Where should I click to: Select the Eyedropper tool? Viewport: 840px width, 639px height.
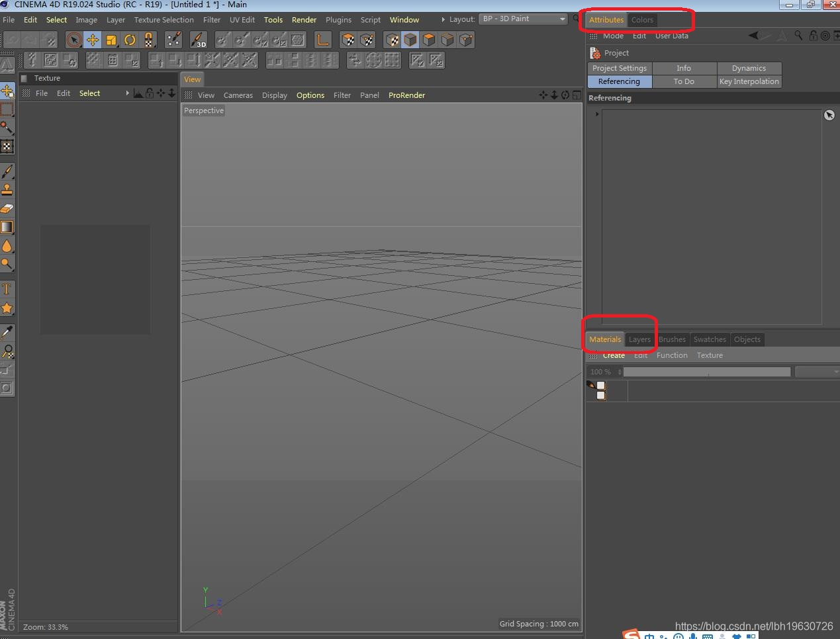click(7, 332)
